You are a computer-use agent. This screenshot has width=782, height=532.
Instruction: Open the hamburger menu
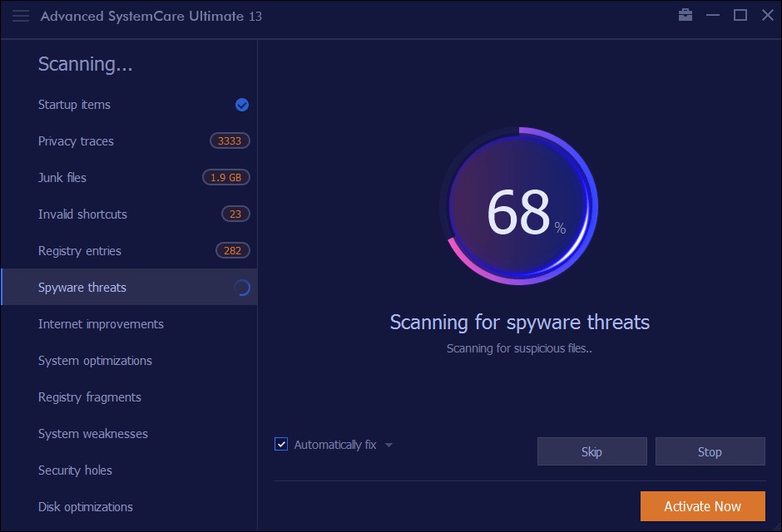20,15
